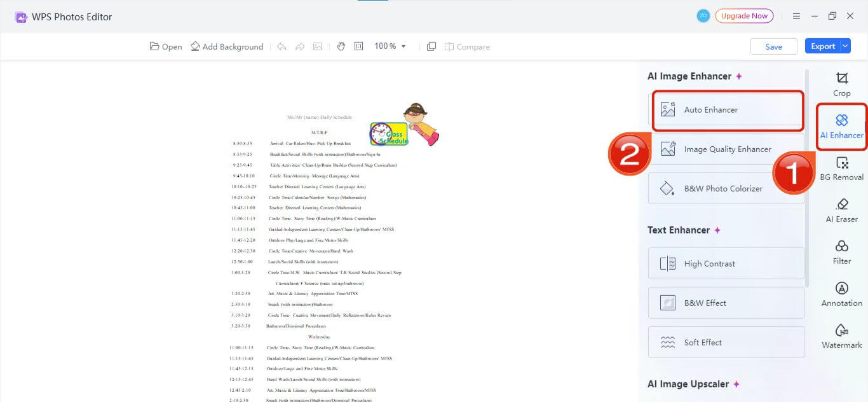Image resolution: width=868 pixels, height=402 pixels.
Task: Apply the B&W Photo Colorizer
Action: pyautogui.click(x=726, y=188)
